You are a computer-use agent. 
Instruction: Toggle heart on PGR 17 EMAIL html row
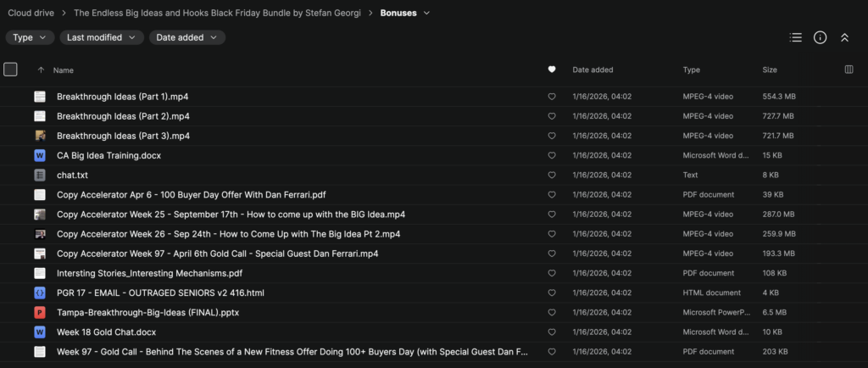[551, 293]
